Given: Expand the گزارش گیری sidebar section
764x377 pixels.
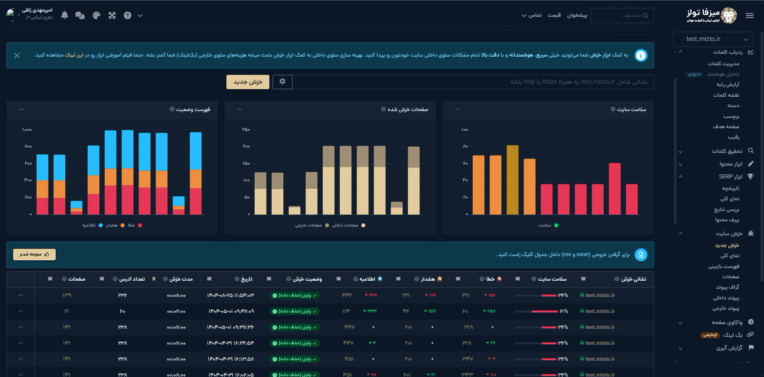Looking at the screenshot, I should pyautogui.click(x=681, y=348).
